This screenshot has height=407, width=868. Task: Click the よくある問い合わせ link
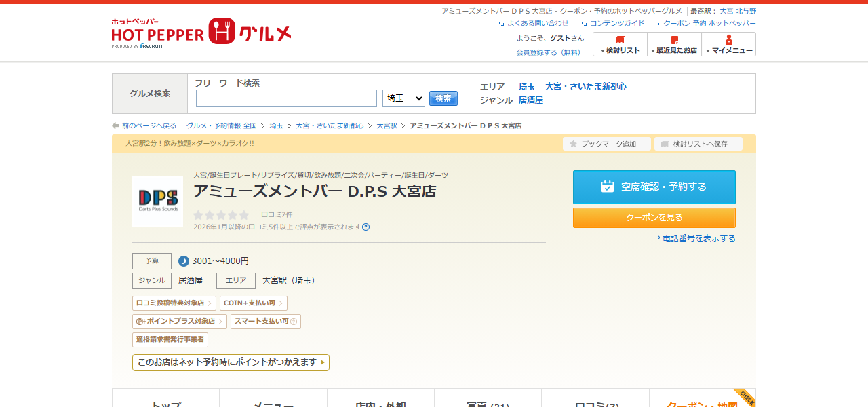[x=538, y=23]
